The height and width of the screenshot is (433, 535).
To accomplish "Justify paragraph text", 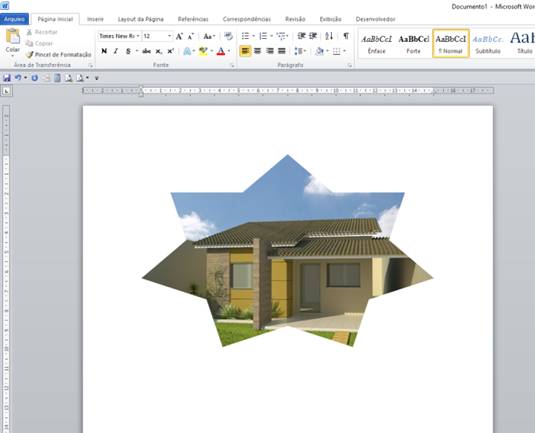I will click(x=282, y=51).
